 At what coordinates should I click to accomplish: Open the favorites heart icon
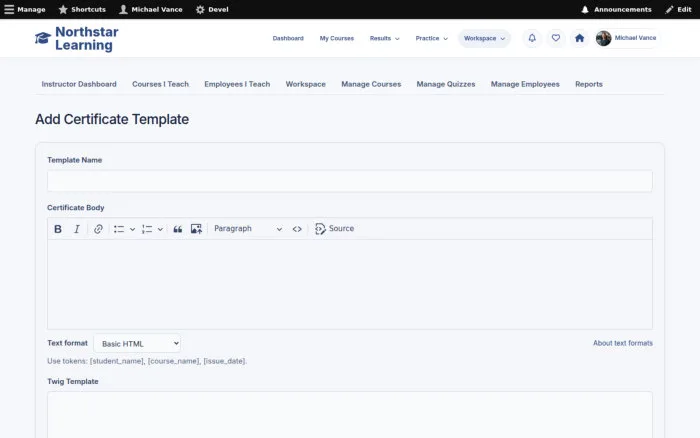click(x=555, y=38)
